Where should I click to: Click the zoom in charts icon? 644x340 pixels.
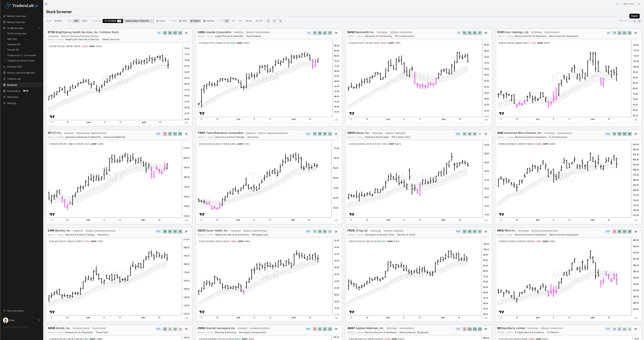tap(280, 21)
